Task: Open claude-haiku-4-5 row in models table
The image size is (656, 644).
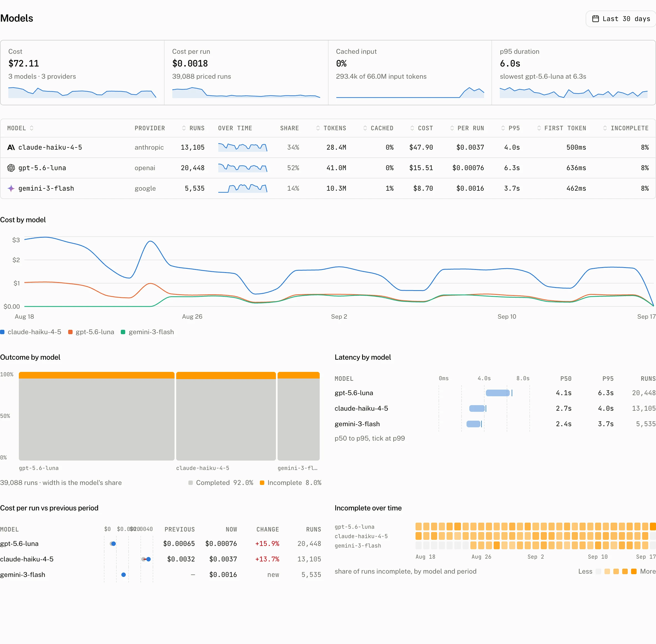Action: [328, 147]
